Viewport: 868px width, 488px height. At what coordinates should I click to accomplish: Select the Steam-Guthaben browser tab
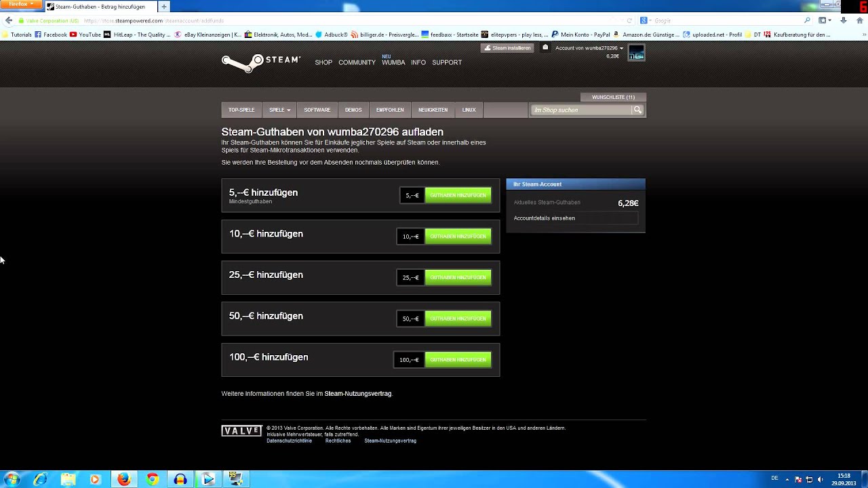coord(100,7)
